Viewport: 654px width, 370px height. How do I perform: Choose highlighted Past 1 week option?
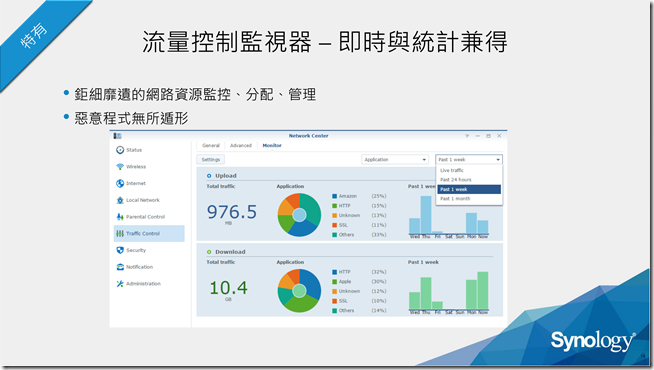pos(469,189)
